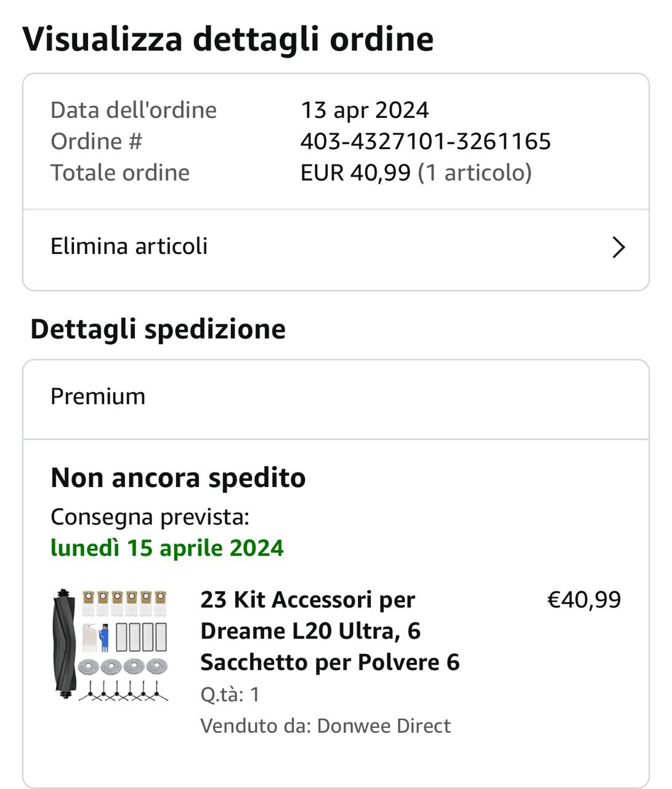Click the chevron arrow beside Elimina articoli
This screenshot has height=789, width=672.
point(618,247)
